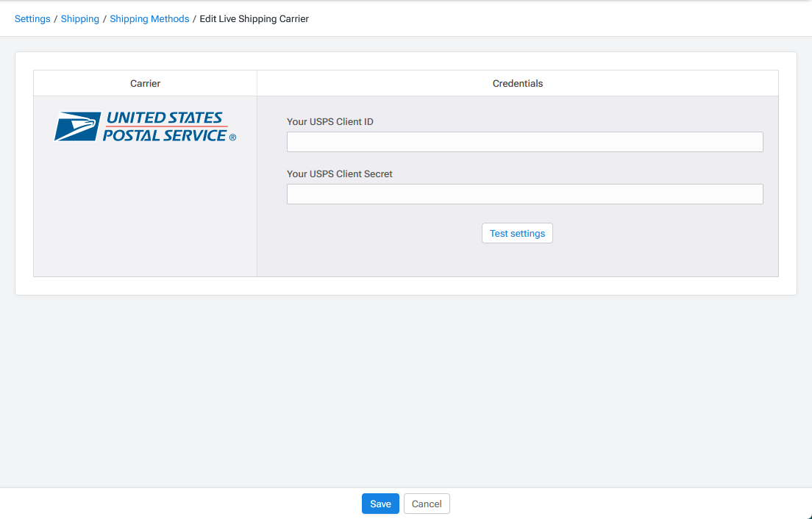Image resolution: width=812 pixels, height=519 pixels.
Task: Click inside the empty Client ID text box
Action: [524, 141]
